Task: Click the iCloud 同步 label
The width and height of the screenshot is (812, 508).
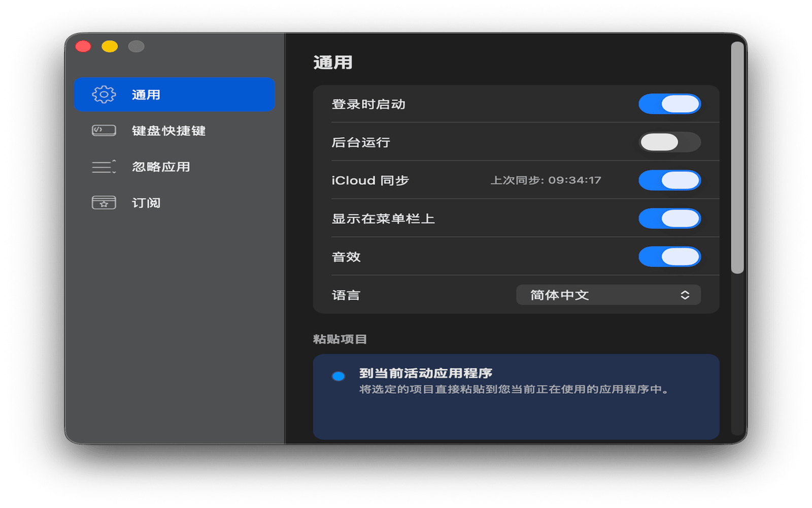Action: 370,180
